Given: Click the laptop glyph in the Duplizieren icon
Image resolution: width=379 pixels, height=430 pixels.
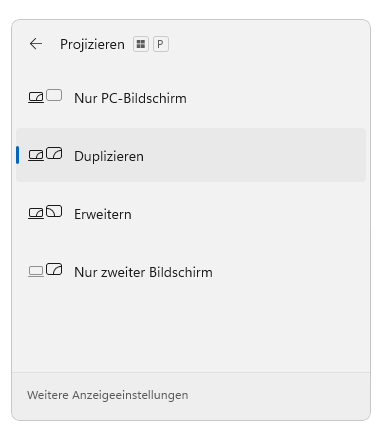Looking at the screenshot, I should 36,156.
